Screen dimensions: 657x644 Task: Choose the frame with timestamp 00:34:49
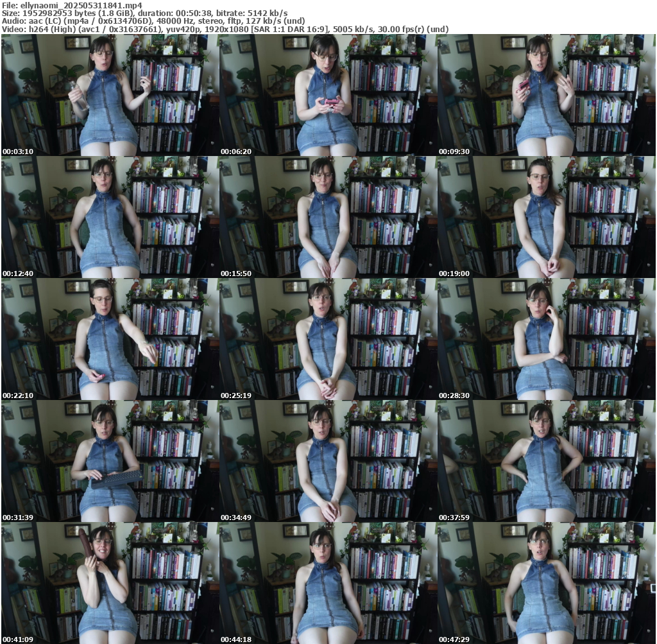pos(328,461)
